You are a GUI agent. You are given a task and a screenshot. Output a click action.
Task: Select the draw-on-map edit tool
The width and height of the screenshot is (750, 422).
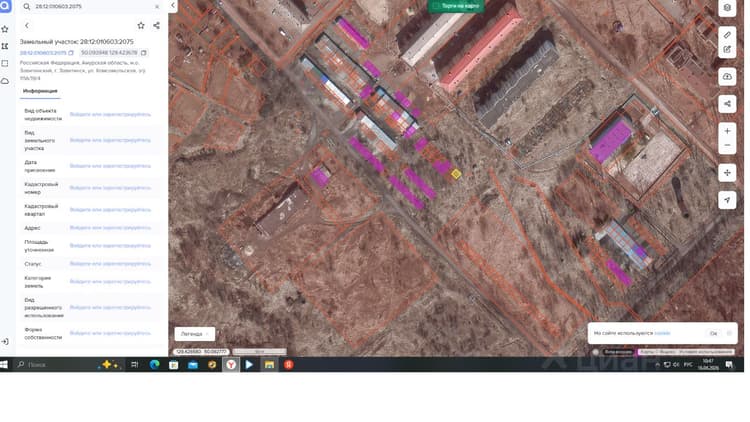point(727,49)
